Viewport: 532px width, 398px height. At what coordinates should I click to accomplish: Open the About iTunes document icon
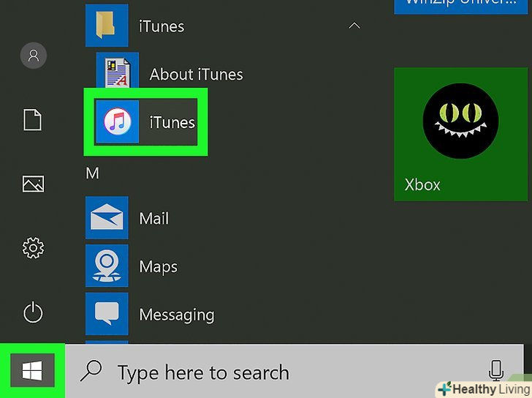click(x=118, y=71)
